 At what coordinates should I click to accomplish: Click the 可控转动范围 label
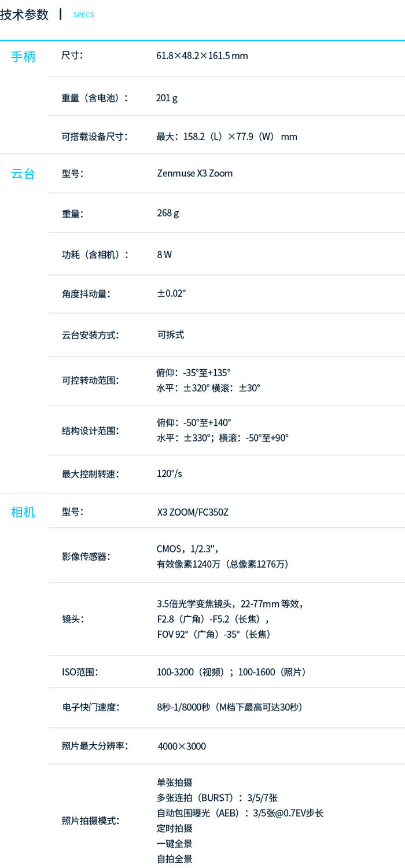click(x=90, y=380)
